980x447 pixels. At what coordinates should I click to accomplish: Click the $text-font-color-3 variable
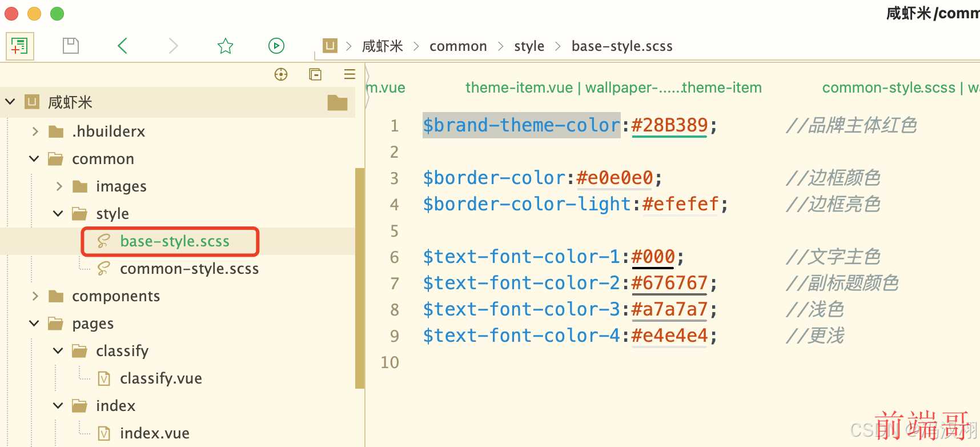pyautogui.click(x=521, y=309)
